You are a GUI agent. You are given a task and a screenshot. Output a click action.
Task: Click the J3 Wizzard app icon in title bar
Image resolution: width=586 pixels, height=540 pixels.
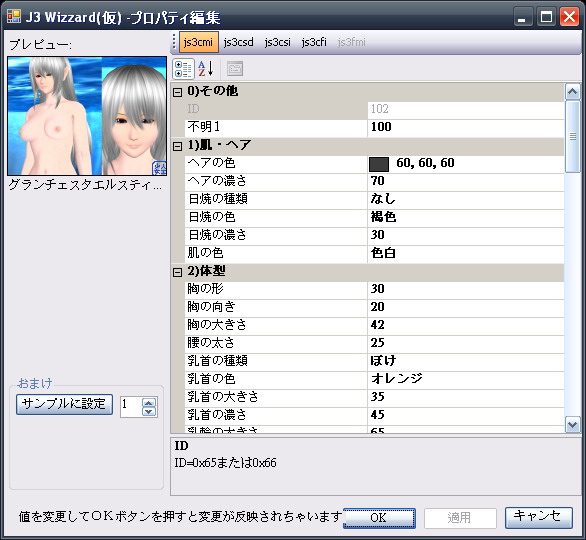[14, 16]
